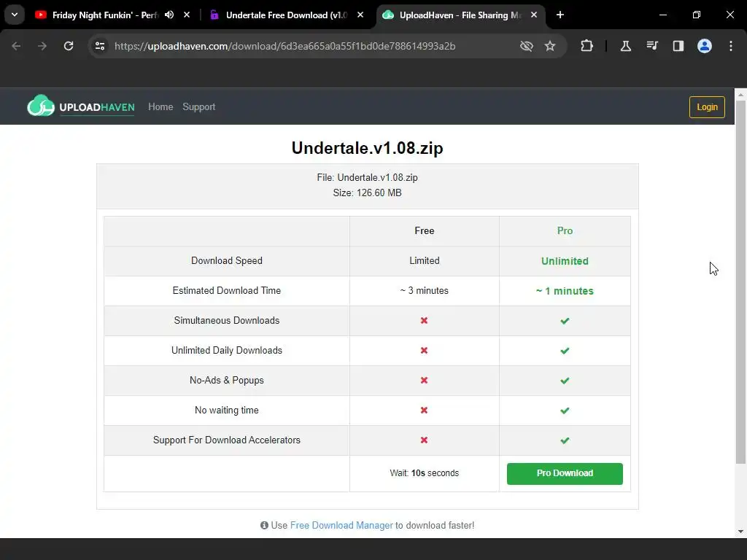
Task: Close the Friday Night Funkin' tab
Action: [187, 15]
